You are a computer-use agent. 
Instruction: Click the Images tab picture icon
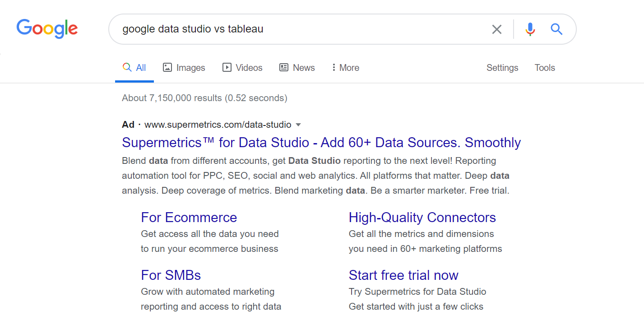point(167,68)
